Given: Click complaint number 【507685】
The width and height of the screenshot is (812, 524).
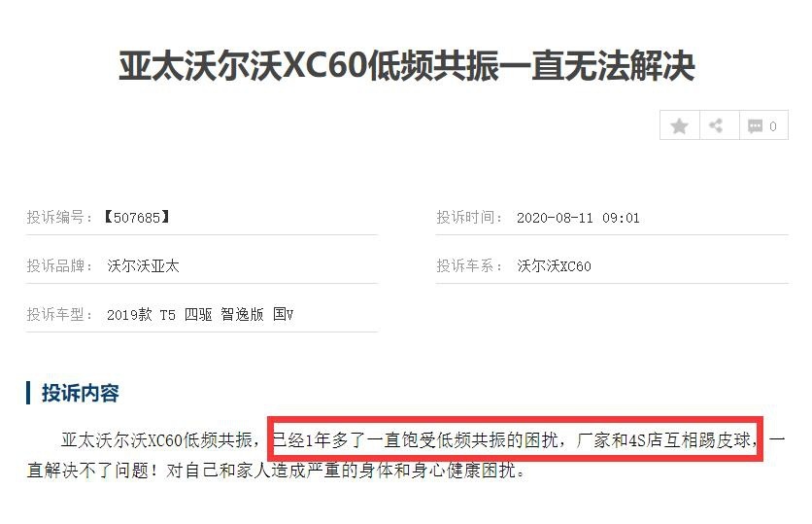Looking at the screenshot, I should pos(137,217).
